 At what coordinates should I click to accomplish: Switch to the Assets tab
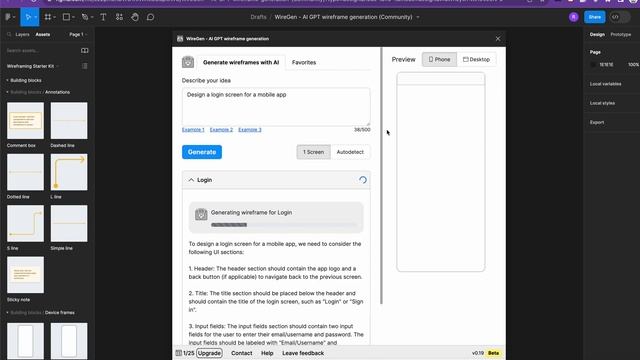(42, 35)
